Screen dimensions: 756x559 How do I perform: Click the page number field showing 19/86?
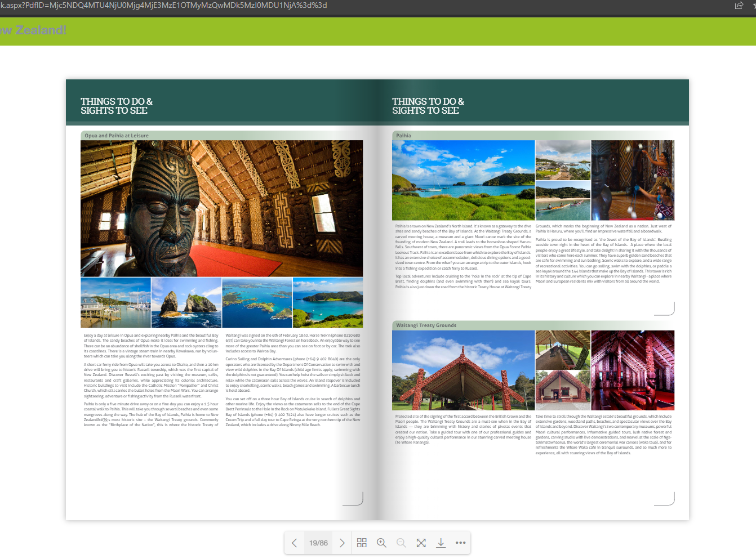click(318, 543)
